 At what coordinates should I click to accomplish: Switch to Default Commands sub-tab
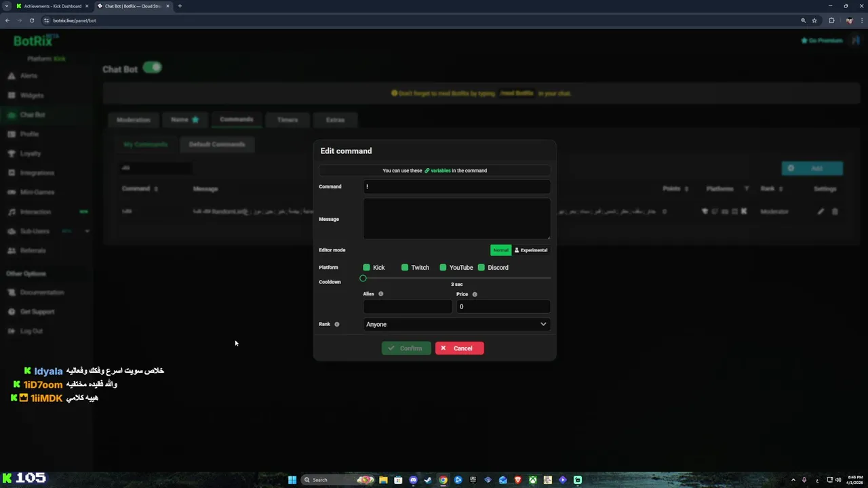[x=217, y=144]
